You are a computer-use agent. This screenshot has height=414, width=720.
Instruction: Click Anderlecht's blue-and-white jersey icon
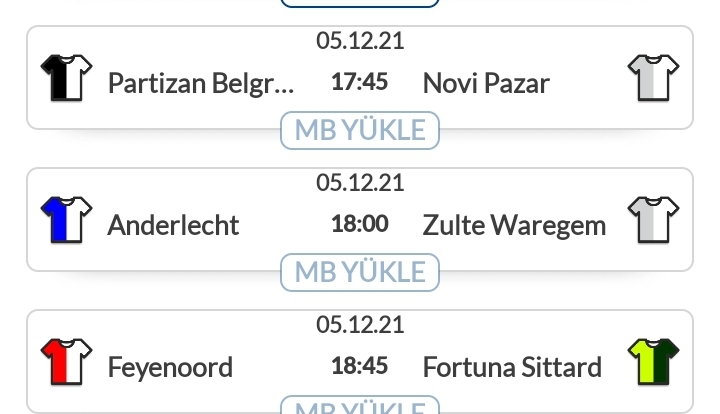(67, 220)
